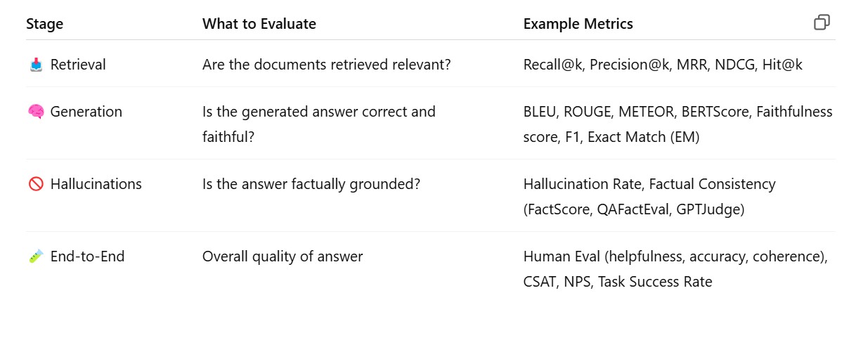
Task: Click the Example Metrics column header
Action: point(578,24)
